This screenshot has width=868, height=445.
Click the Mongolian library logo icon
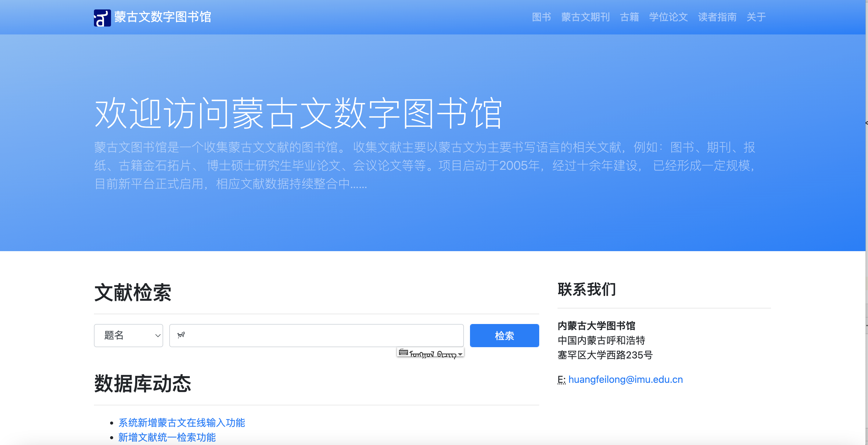click(x=102, y=17)
